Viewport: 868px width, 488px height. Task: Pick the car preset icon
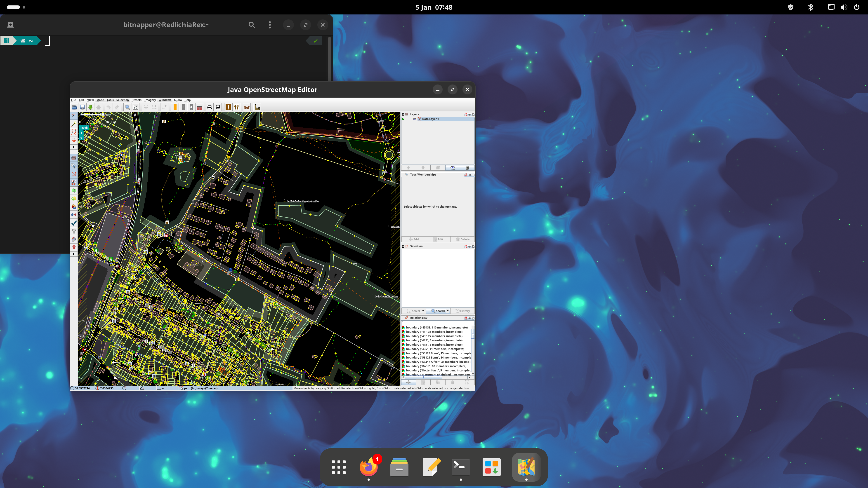pyautogui.click(x=210, y=107)
